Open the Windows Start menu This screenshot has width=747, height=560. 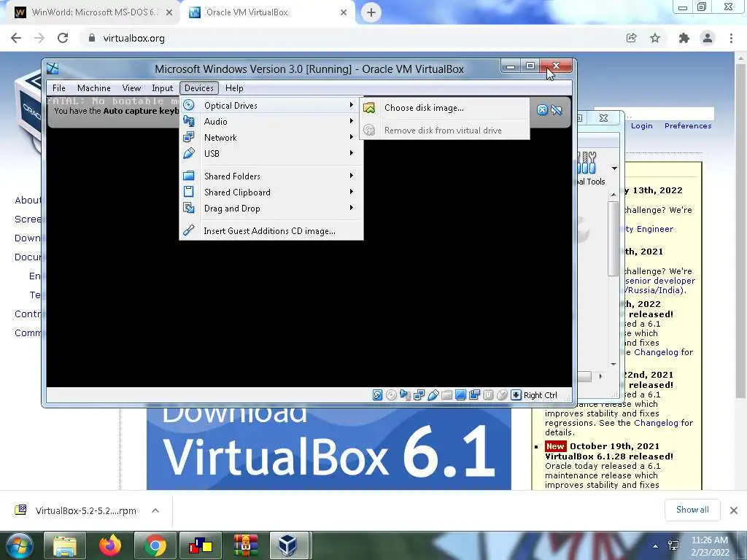pos(20,545)
